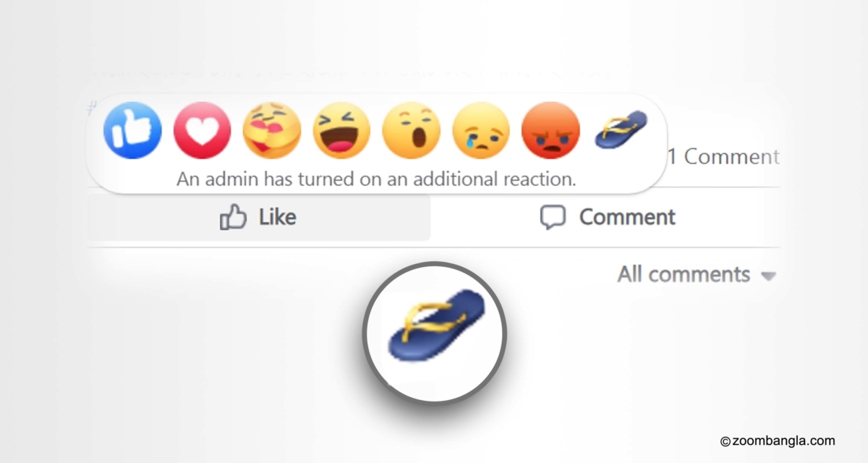Image resolution: width=868 pixels, height=463 pixels.
Task: Click the Like button label
Action: [277, 217]
